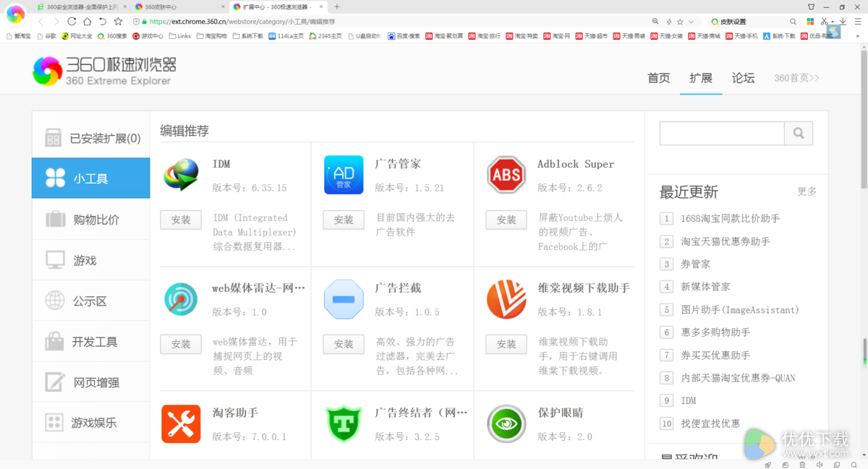Install the 广告拦截 extension

coord(344,344)
